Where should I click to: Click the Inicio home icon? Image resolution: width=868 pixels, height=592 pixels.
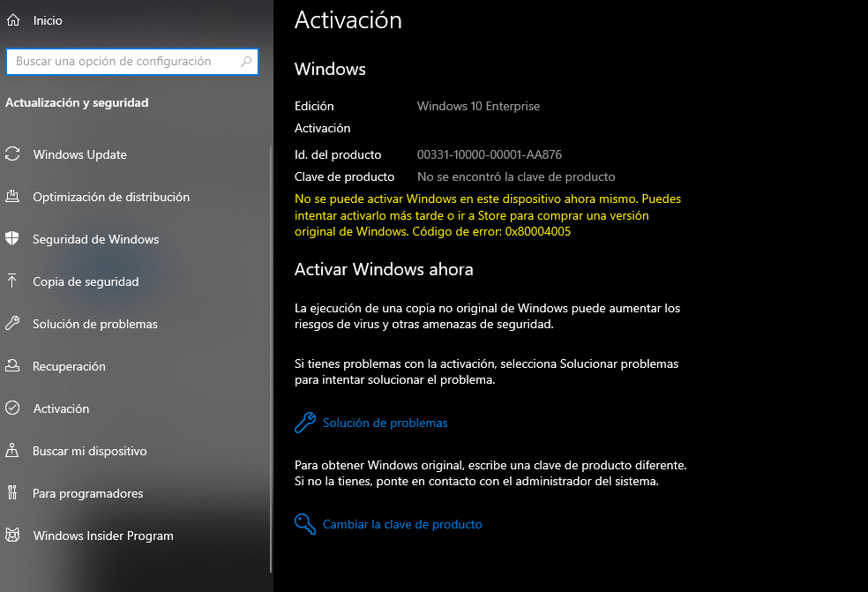pyautogui.click(x=13, y=20)
